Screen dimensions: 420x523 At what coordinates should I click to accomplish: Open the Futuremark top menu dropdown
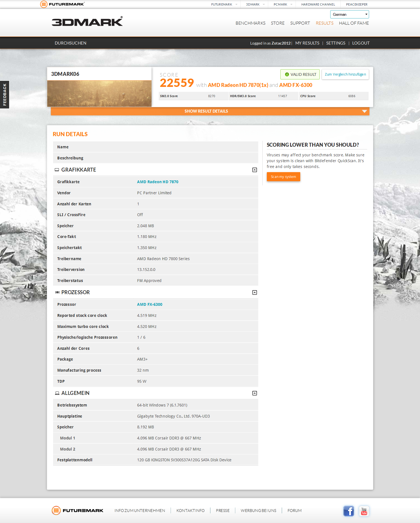tap(224, 4)
